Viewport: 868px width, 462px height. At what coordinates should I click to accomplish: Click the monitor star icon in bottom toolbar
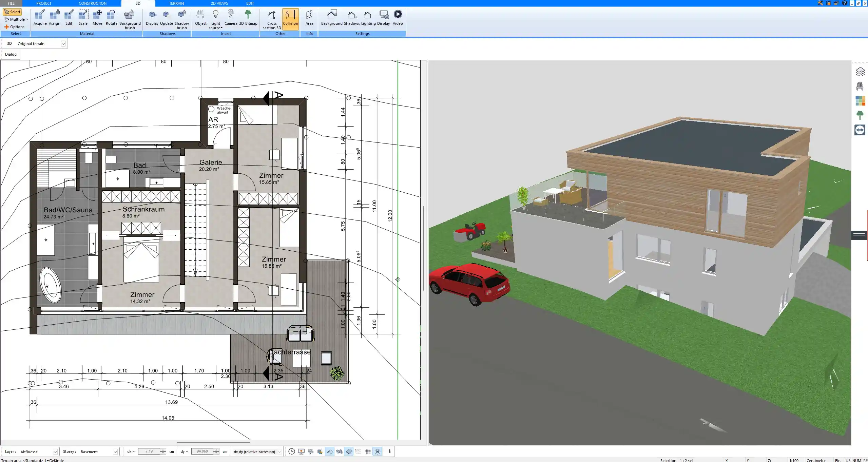click(x=301, y=451)
